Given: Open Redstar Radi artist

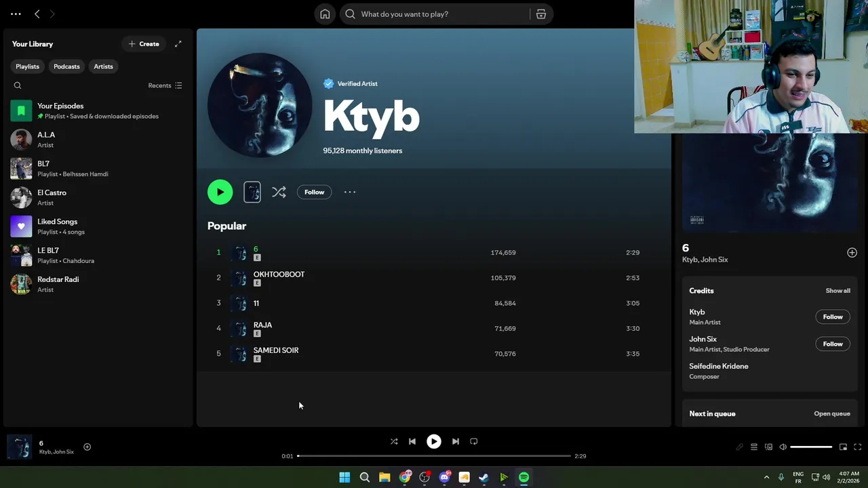Looking at the screenshot, I should [98, 284].
